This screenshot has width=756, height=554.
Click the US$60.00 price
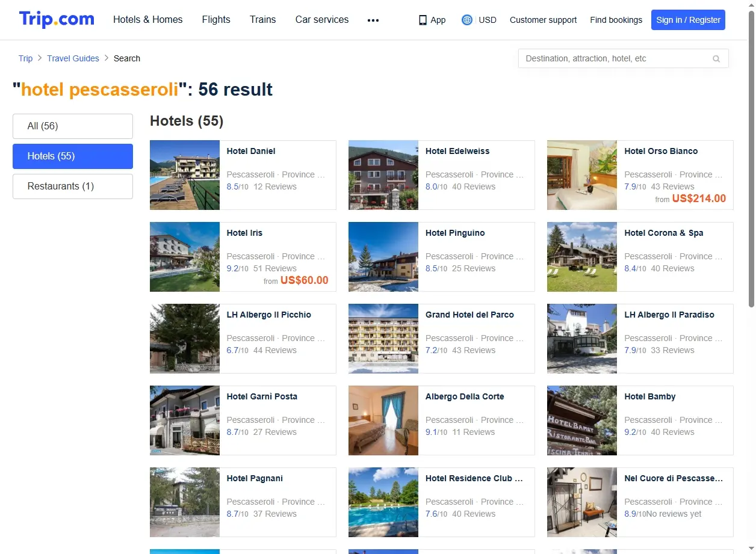[x=305, y=280]
